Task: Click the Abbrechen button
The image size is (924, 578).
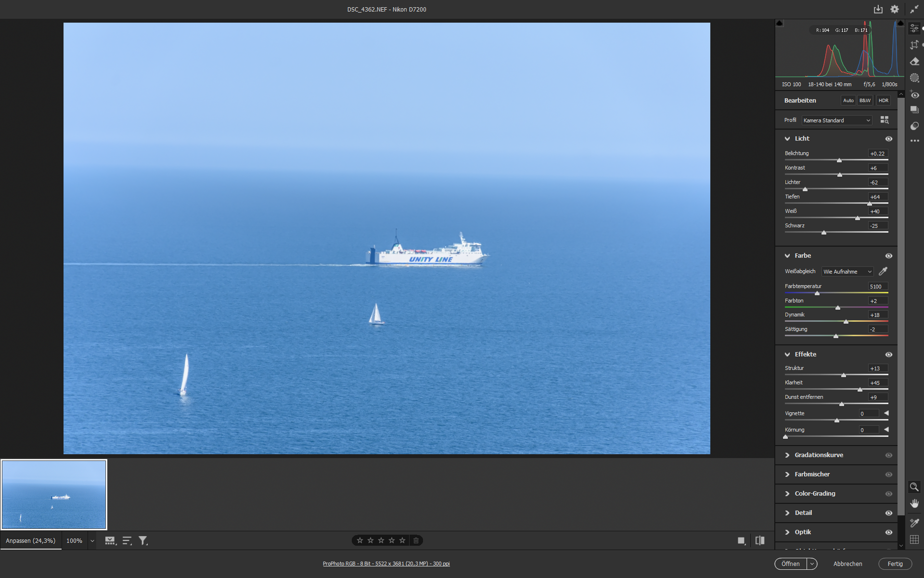Action: [847, 564]
